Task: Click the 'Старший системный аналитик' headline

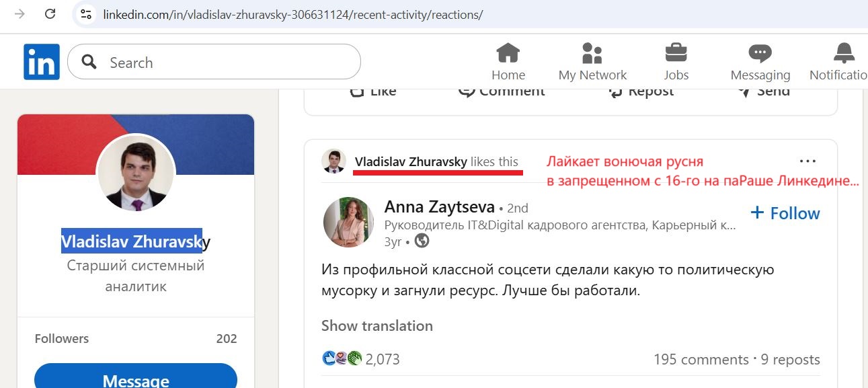Action: click(136, 276)
